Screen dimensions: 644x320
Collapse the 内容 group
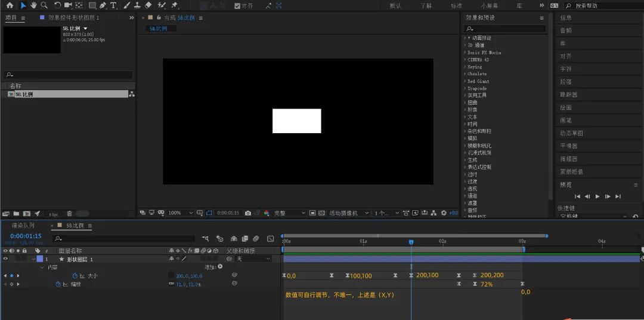[x=42, y=267]
